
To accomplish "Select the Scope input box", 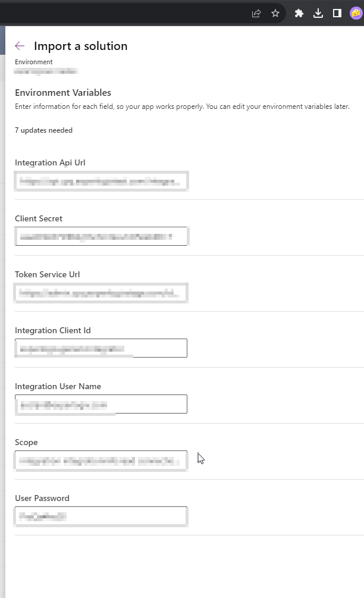I will click(x=101, y=461).
